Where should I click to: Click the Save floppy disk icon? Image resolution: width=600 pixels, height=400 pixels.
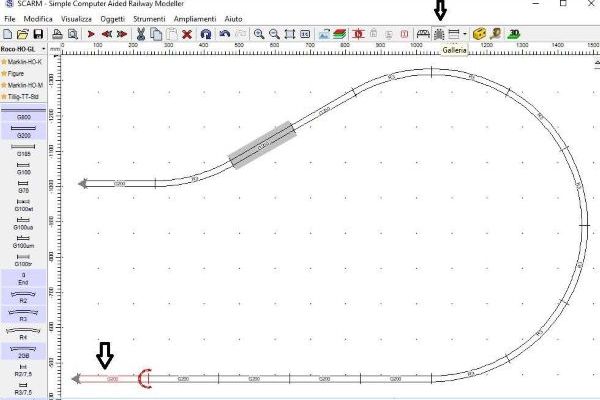tap(38, 34)
